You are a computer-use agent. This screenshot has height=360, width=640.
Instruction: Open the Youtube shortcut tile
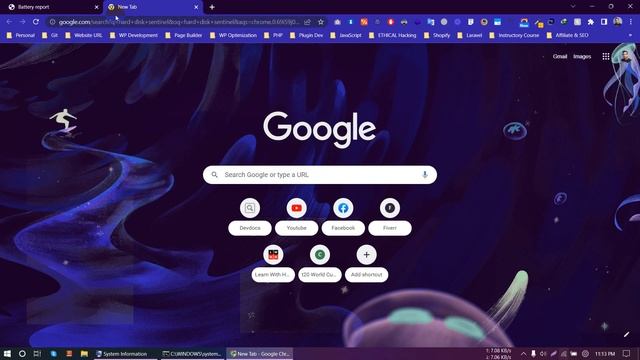(x=296, y=217)
